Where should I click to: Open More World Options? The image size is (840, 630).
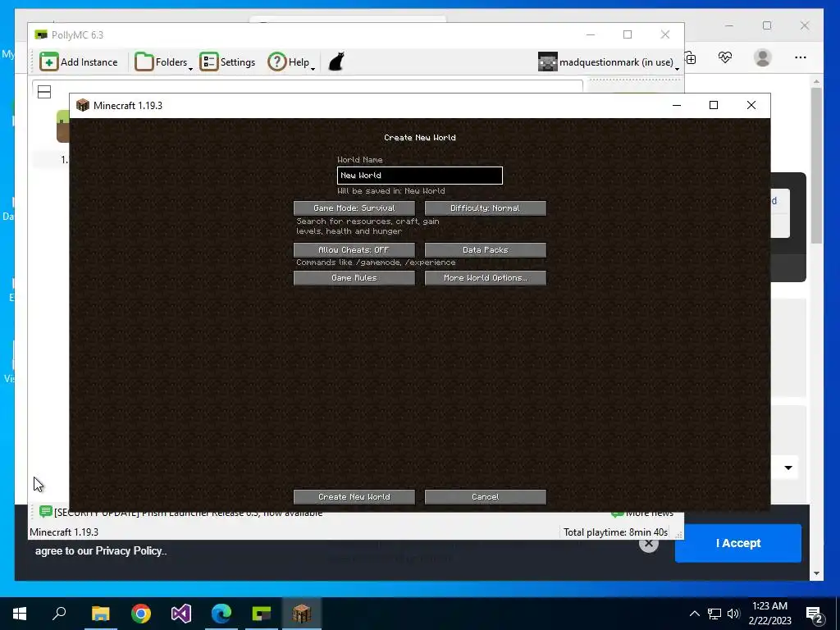[x=486, y=277]
